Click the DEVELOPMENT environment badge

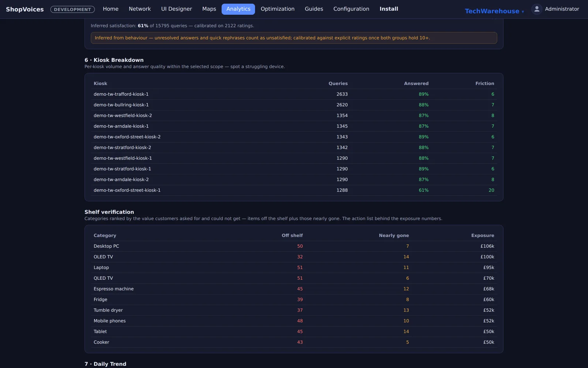72,10
